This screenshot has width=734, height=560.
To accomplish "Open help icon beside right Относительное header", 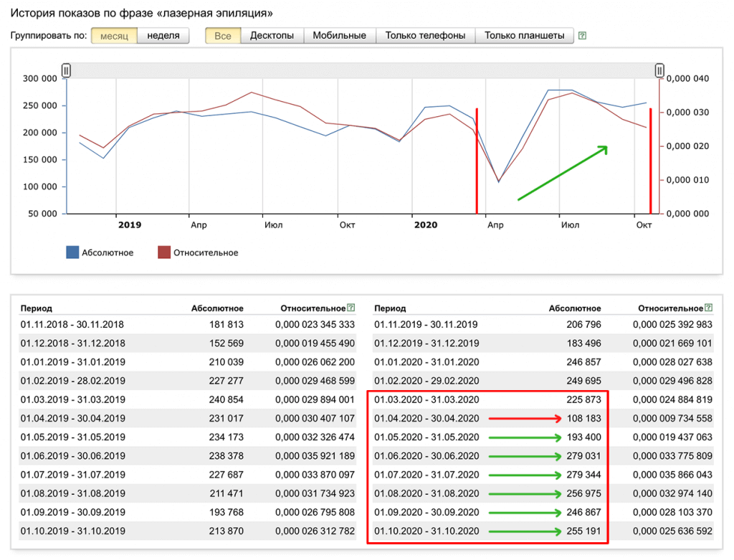I will tap(709, 308).
